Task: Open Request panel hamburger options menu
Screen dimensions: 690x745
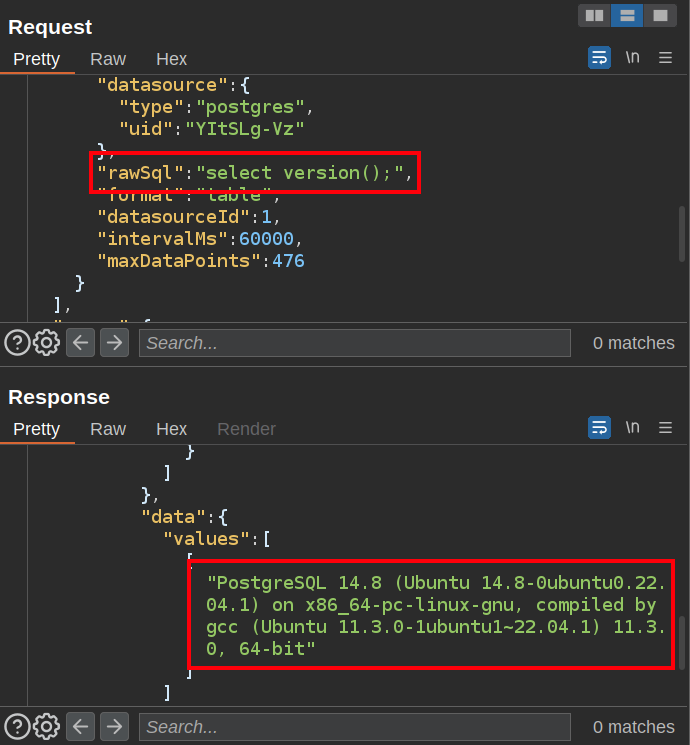Action: click(665, 58)
